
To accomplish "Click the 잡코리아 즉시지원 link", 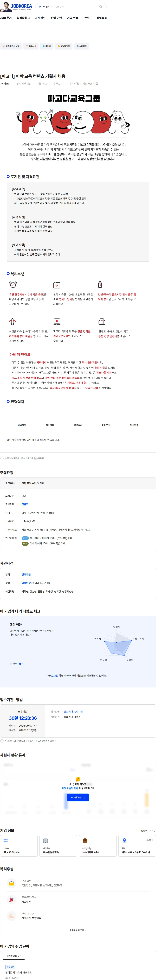I will tap(73, 711).
